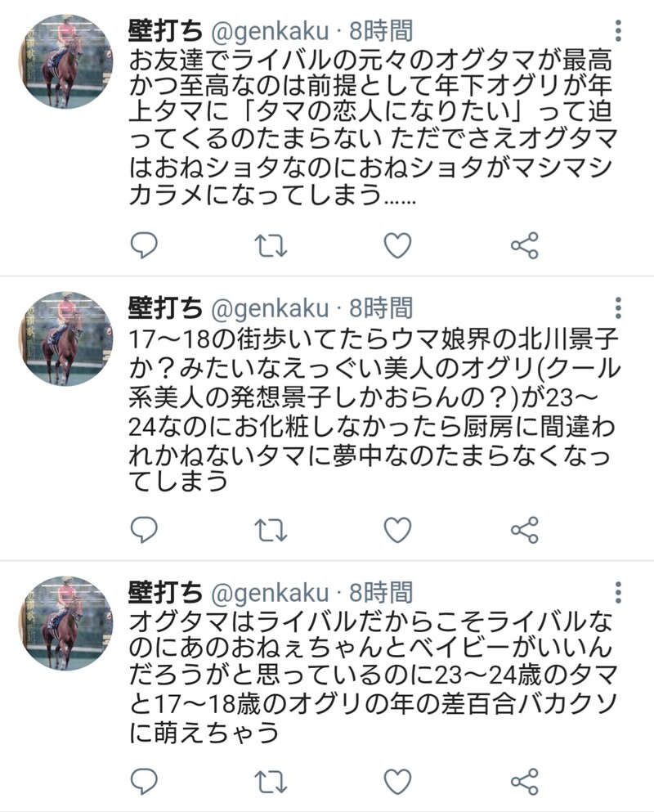
Task: Like the first tweet
Action: pyautogui.click(x=397, y=245)
